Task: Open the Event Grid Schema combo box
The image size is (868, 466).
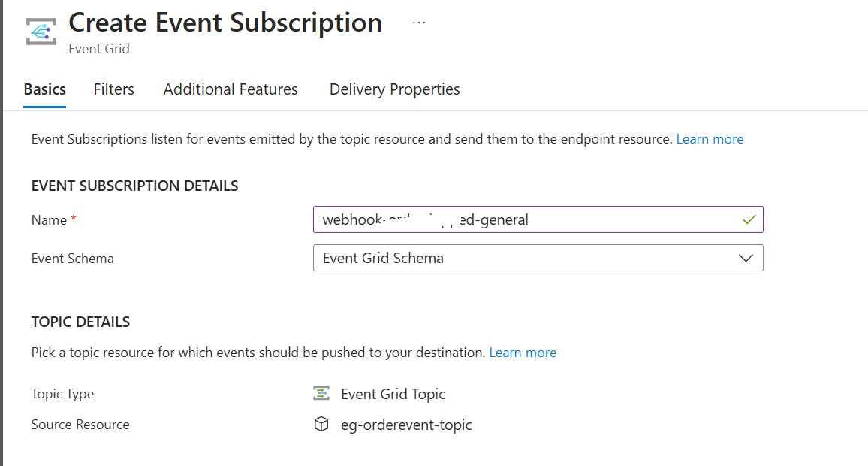Action: coord(538,259)
